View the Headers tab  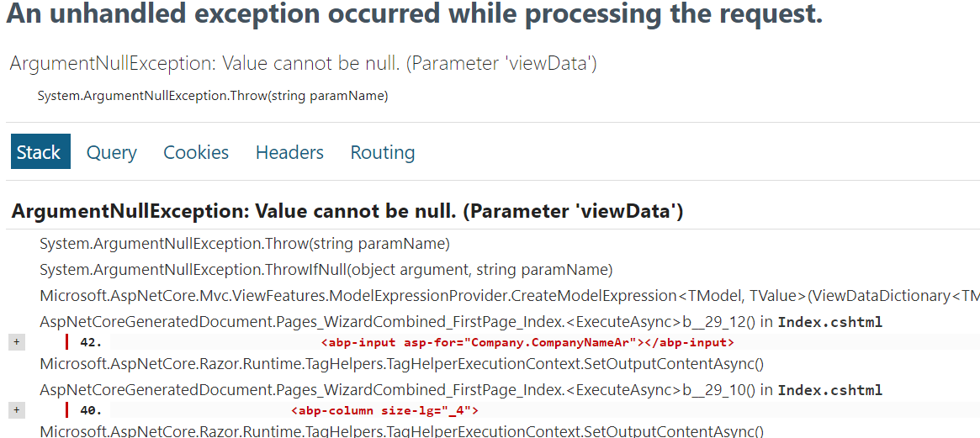[x=289, y=152]
